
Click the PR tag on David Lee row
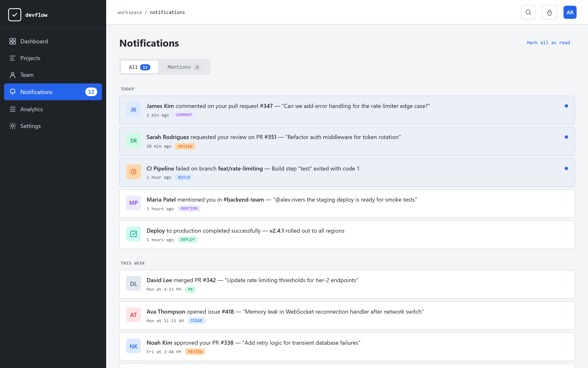(190, 289)
